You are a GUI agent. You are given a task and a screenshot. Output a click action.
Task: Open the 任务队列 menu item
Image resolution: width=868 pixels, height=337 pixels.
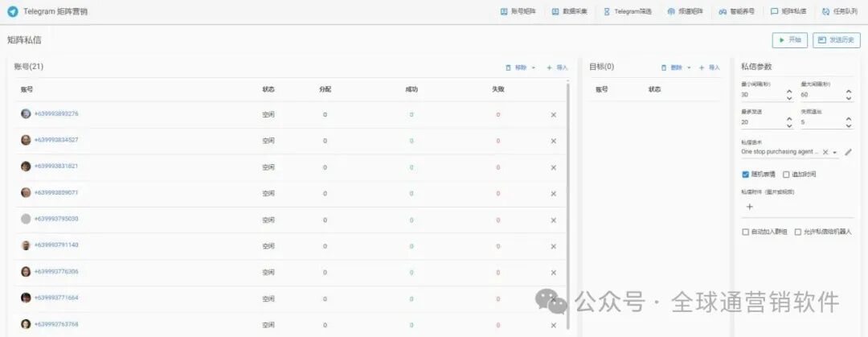(841, 11)
